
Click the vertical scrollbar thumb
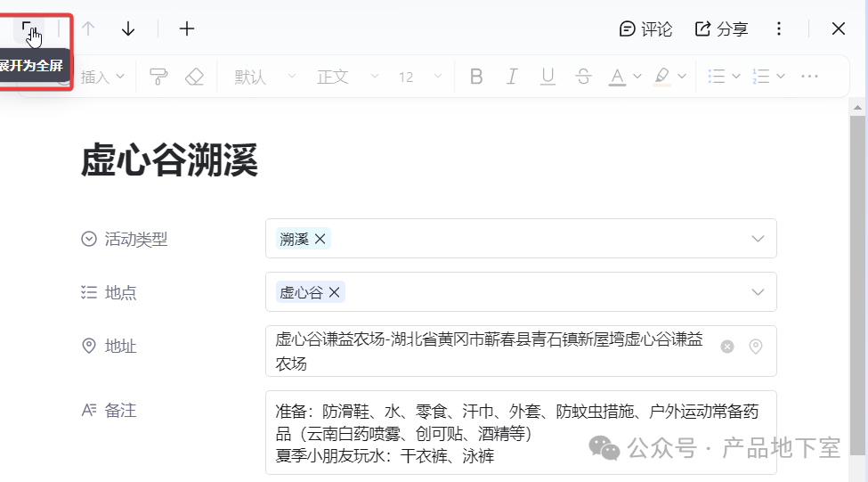(857, 285)
